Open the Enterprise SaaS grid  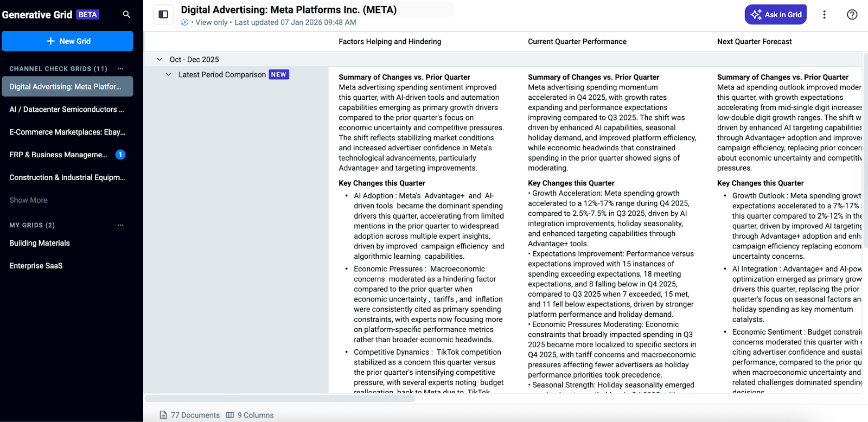tap(36, 266)
